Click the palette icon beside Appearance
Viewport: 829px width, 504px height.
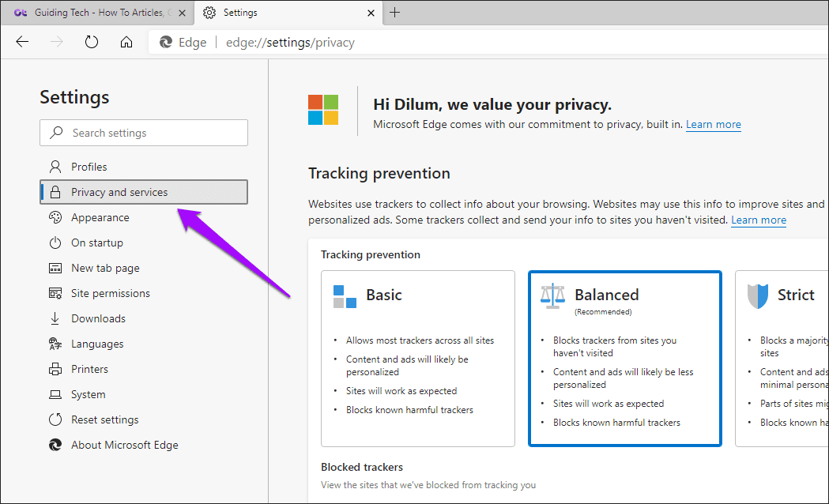[x=55, y=217]
